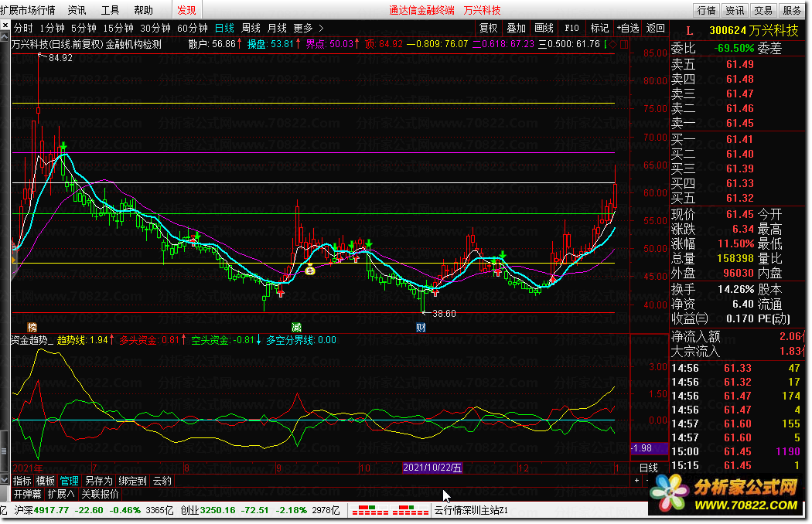Switch to the 分时 time-sharing tab
This screenshot has width=812, height=524.
click(x=23, y=29)
